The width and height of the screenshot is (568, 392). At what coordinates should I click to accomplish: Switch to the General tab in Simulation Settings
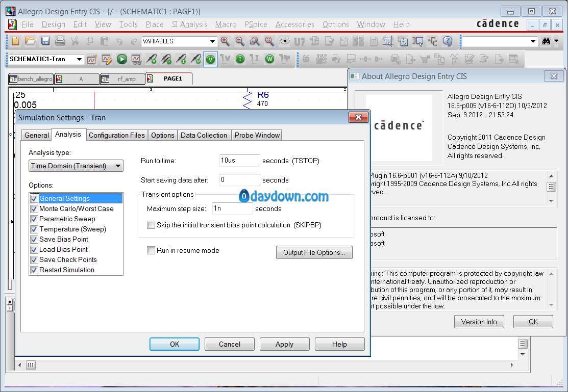pos(37,135)
